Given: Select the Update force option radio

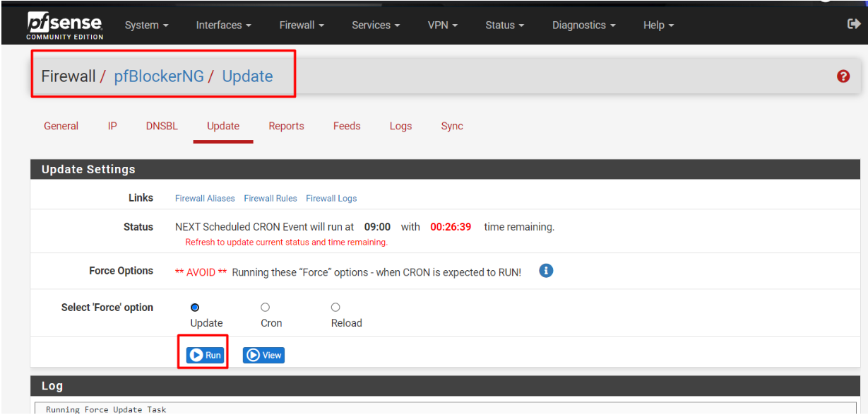Looking at the screenshot, I should [195, 308].
